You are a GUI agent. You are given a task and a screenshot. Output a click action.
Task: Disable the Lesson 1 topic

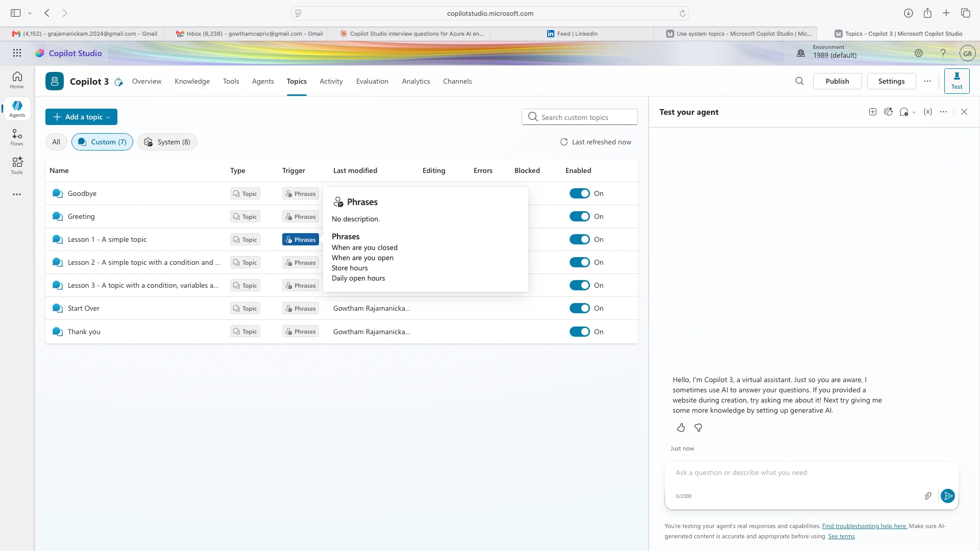579,239
